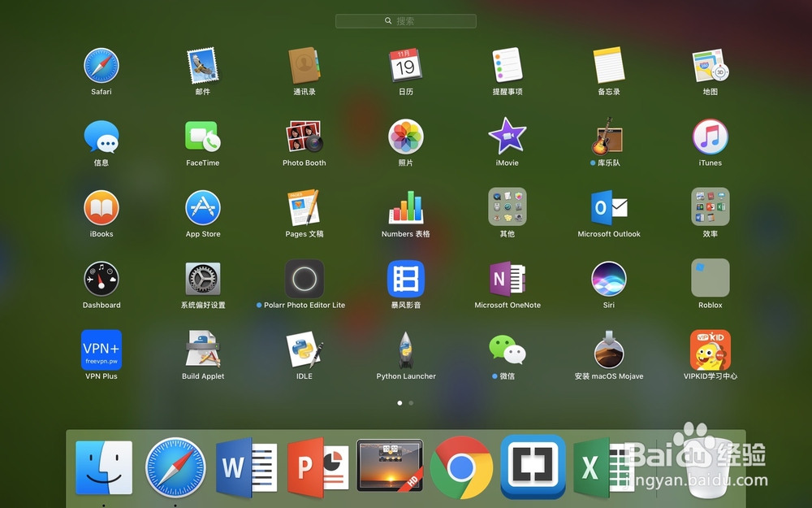The height and width of the screenshot is (508, 812).
Task: Launch PowerPoint from the Dock
Action: click(x=318, y=467)
